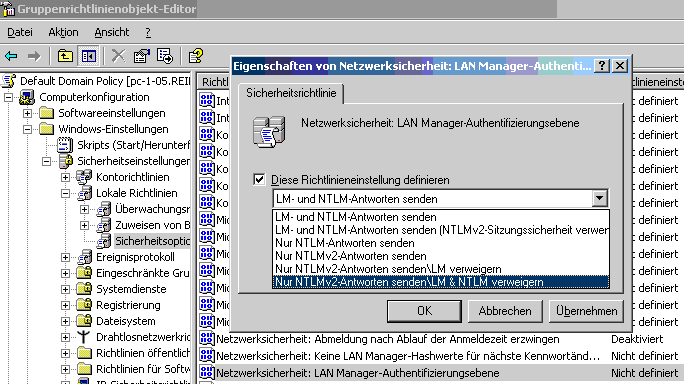Expand the Kontorichtlinien node

[65, 177]
